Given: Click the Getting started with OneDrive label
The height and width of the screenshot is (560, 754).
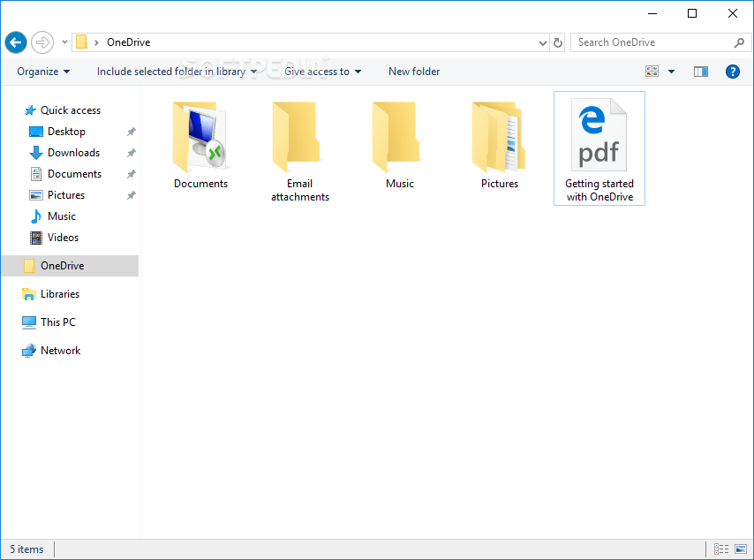Looking at the screenshot, I should click(x=599, y=191).
